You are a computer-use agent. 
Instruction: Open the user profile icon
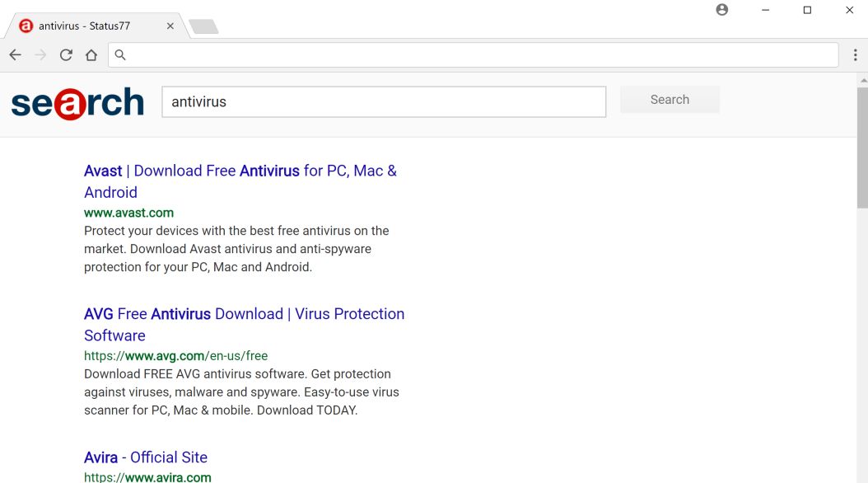(722, 10)
